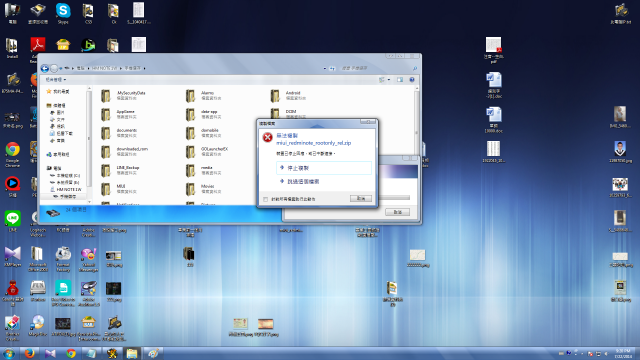
Task: Click the green LINE desktop icon
Action: (x=12, y=221)
